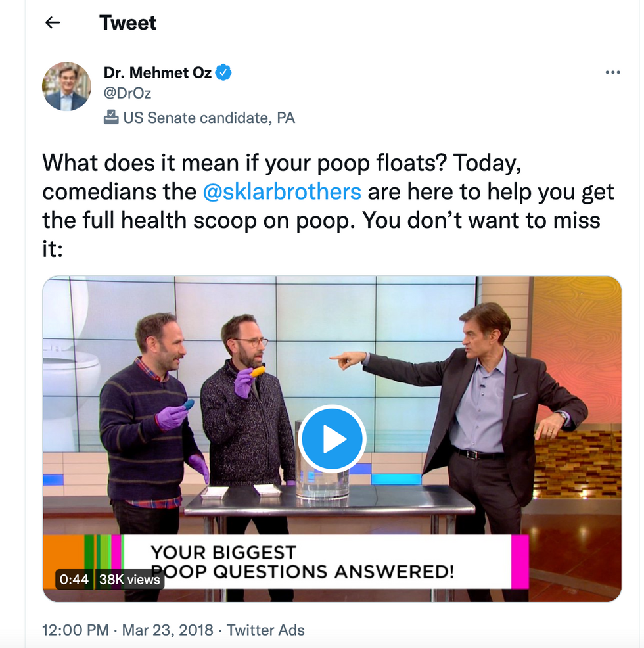Image resolution: width=644 pixels, height=648 pixels.
Task: Click the US Senate candidate, PA label
Action: 209,118
